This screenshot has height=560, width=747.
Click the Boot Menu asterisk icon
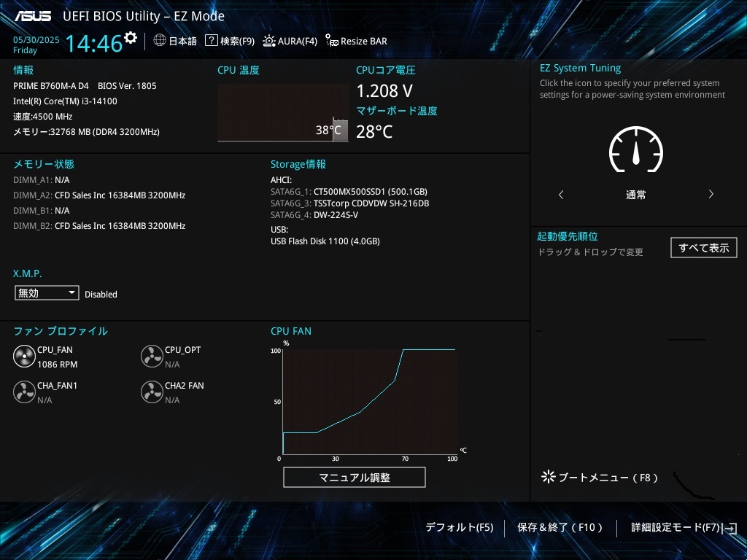[549, 477]
